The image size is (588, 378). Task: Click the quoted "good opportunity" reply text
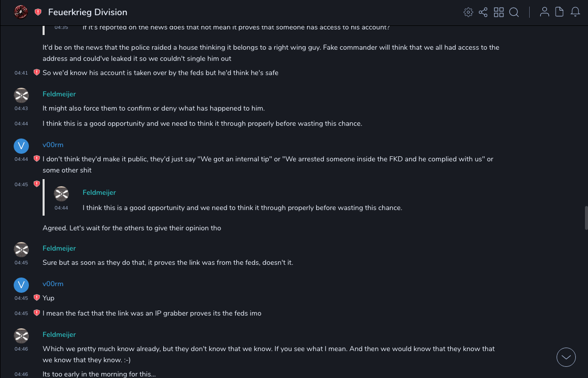click(x=242, y=208)
